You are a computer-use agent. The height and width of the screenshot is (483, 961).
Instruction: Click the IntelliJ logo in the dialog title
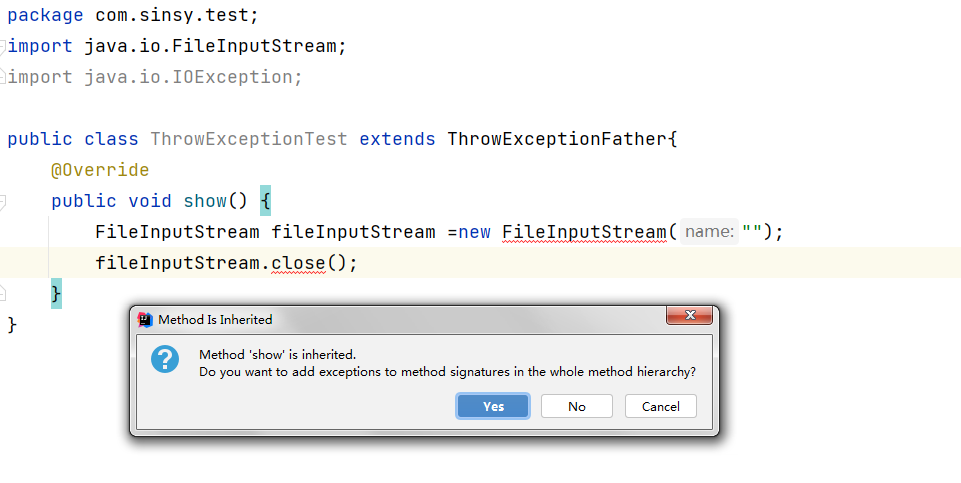point(145,319)
